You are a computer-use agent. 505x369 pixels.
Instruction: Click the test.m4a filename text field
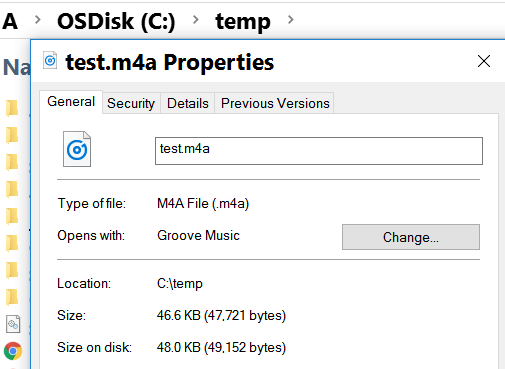[319, 151]
